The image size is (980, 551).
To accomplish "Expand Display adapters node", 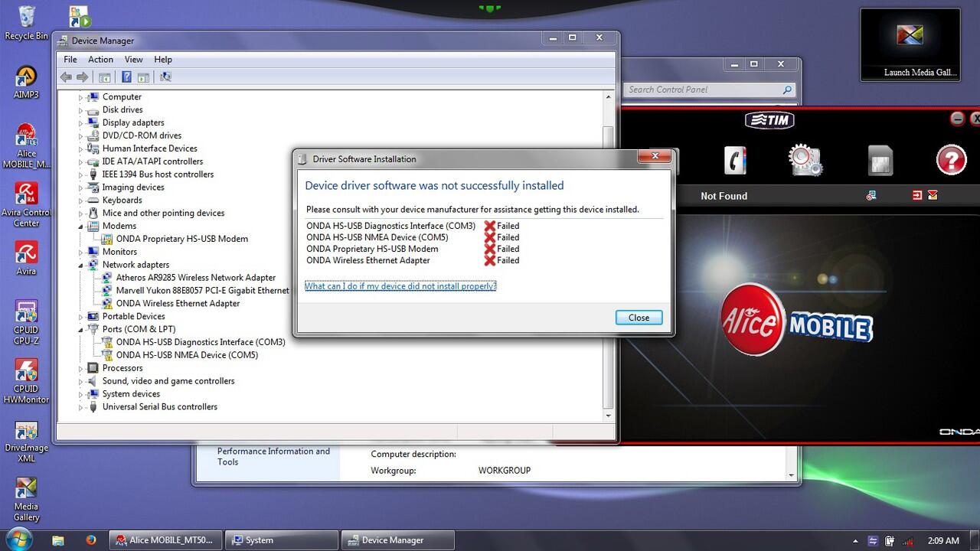I will pos(80,123).
